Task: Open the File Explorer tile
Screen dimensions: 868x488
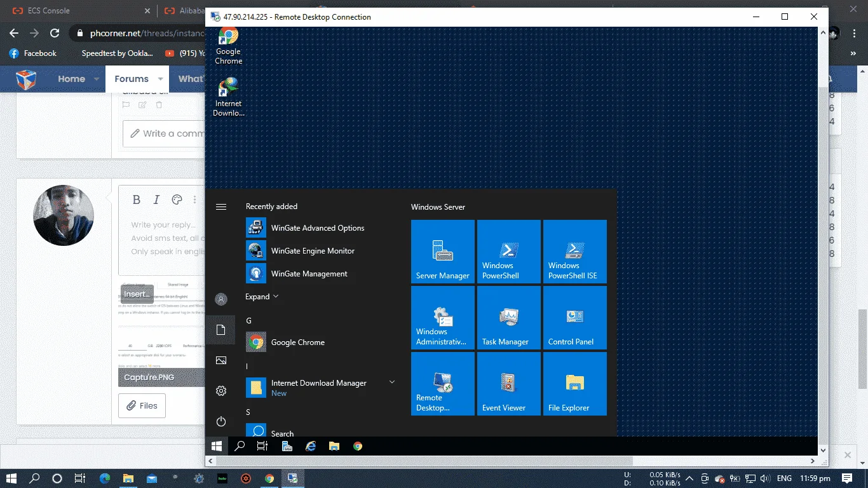Action: [x=575, y=384]
